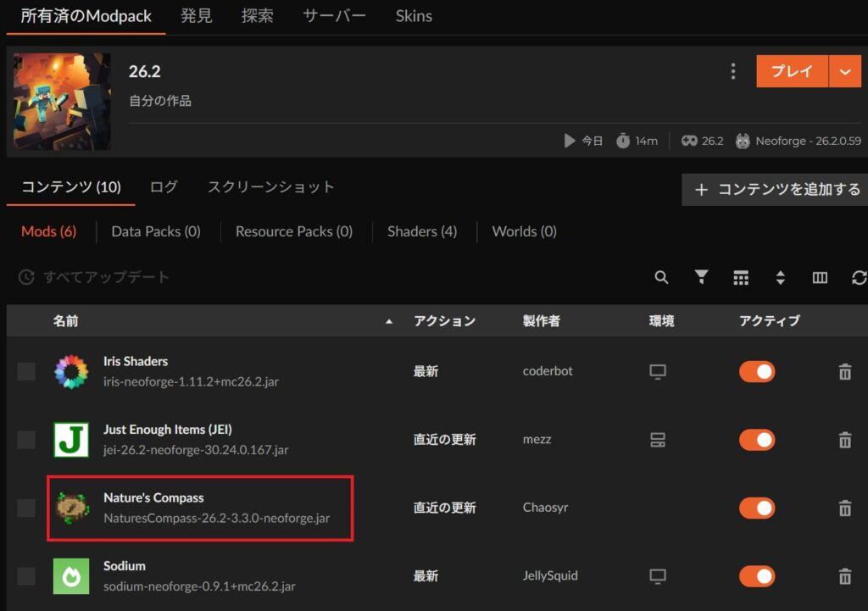868x611 pixels.
Task: Click the Neoforge loader icon
Action: tap(743, 141)
